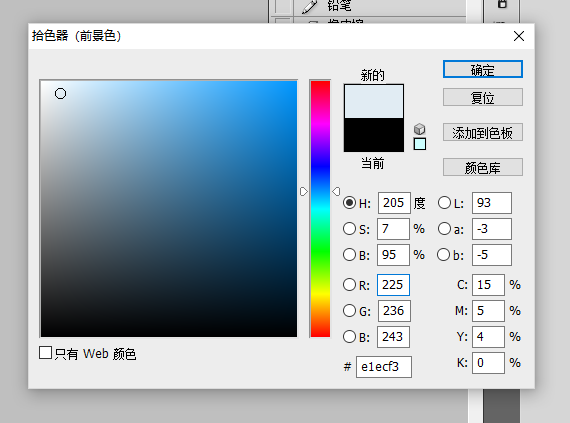Select the S saturation radio button

pyautogui.click(x=349, y=229)
